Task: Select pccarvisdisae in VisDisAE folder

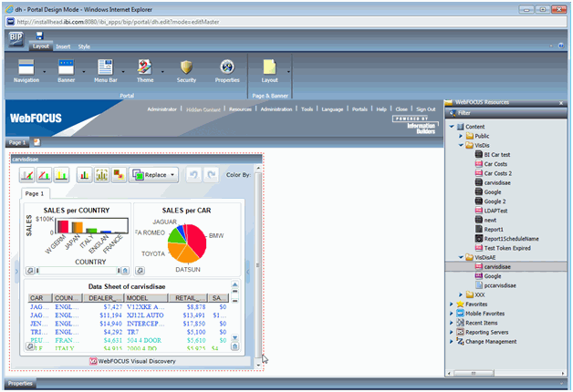Action: [x=499, y=285]
